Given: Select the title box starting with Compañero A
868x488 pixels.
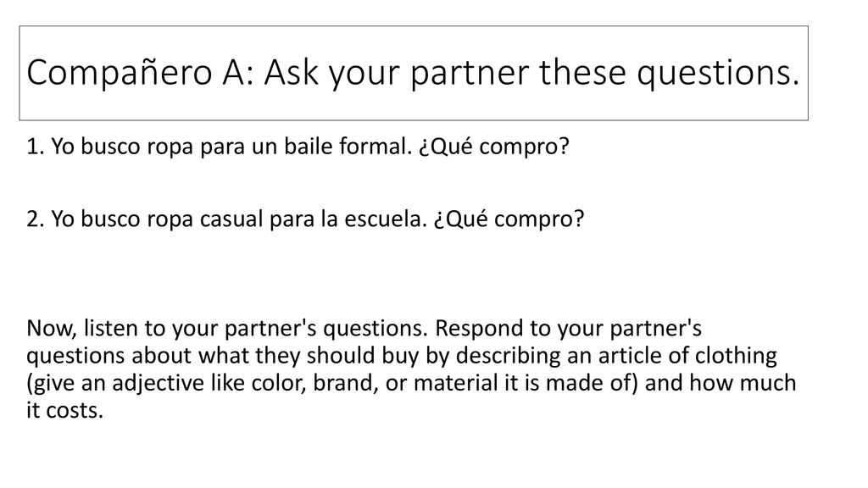Looking at the screenshot, I should pos(414,73).
